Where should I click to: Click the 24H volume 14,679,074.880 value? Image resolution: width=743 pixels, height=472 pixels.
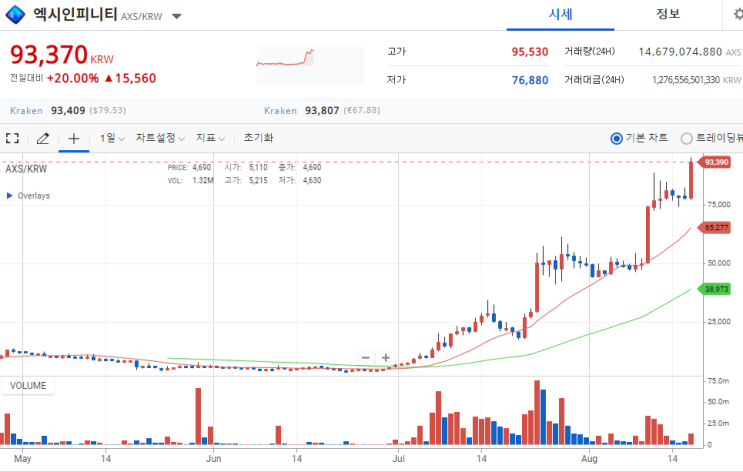click(x=680, y=52)
